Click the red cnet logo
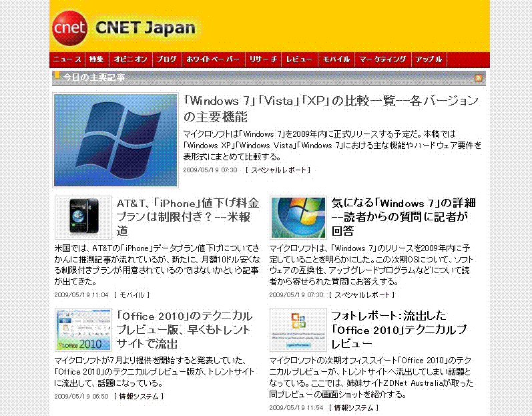 (70, 28)
